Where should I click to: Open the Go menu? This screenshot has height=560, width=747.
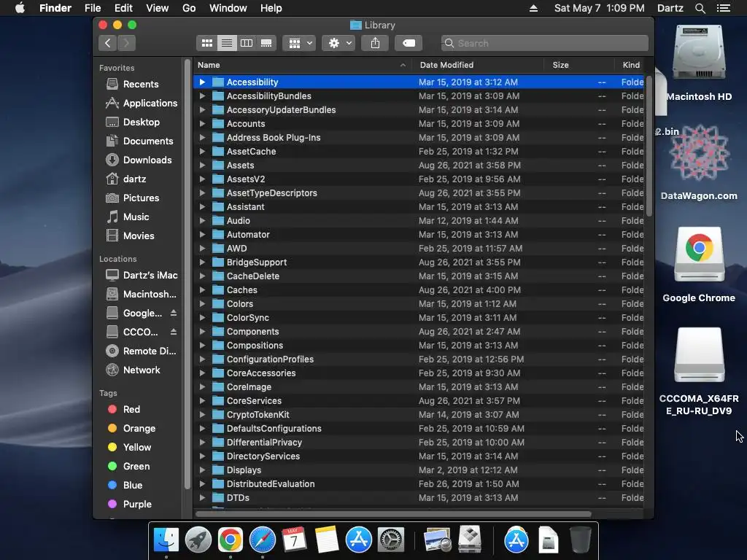pos(189,8)
